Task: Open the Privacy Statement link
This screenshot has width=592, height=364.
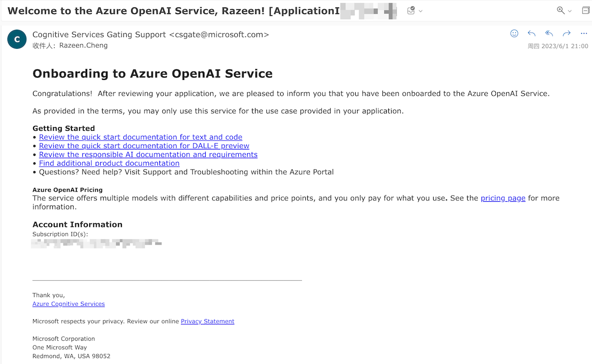Action: click(x=208, y=322)
